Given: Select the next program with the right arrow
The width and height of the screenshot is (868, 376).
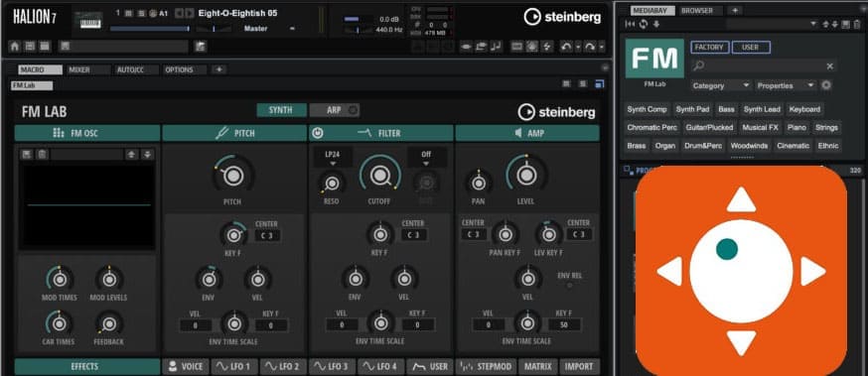Looking at the screenshot, I should (x=190, y=13).
